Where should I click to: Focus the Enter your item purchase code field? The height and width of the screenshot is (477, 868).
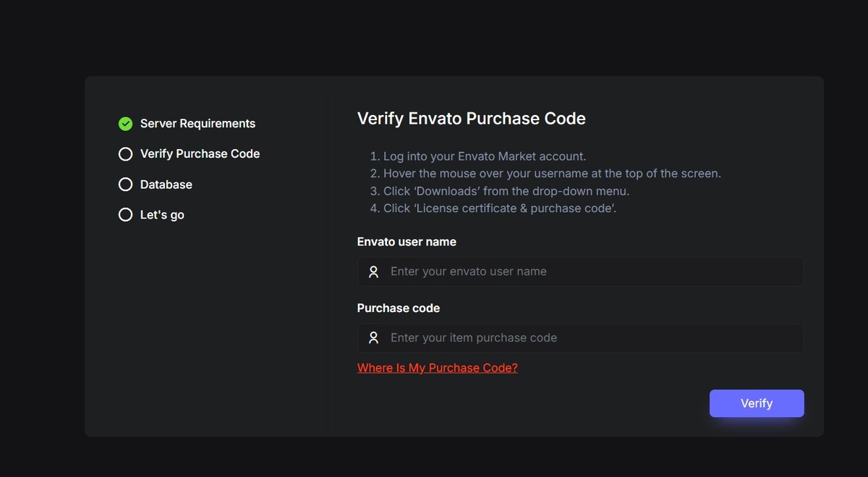(580, 337)
